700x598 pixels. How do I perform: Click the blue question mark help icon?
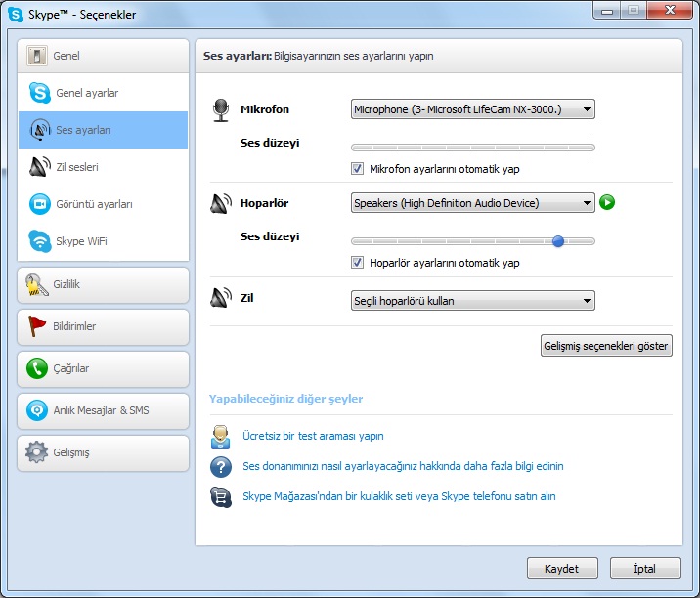(x=221, y=467)
